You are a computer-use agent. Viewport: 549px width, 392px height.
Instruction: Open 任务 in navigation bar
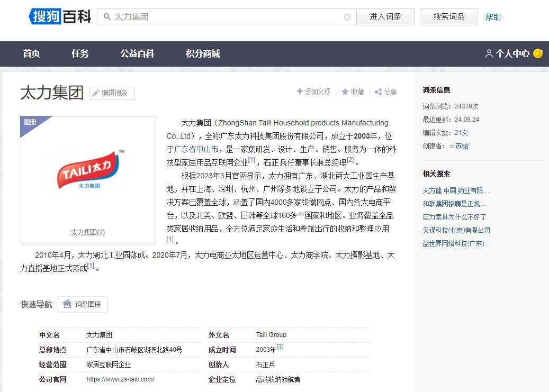[80, 53]
